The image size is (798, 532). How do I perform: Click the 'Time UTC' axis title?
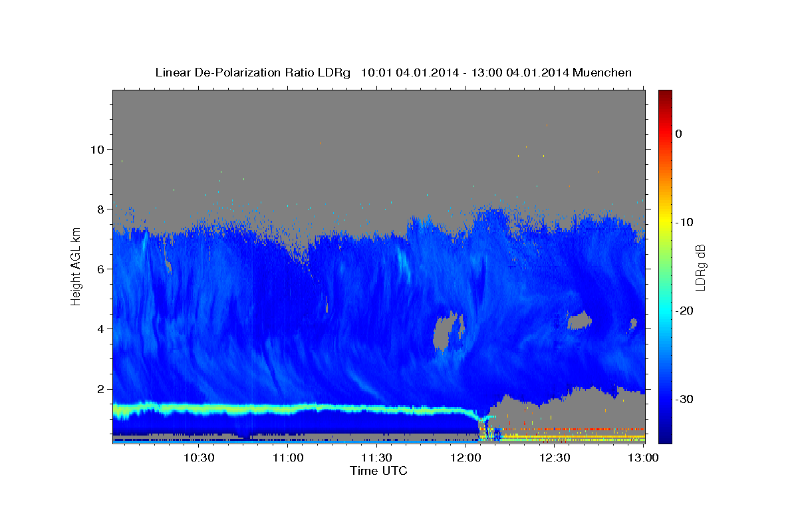click(x=378, y=471)
